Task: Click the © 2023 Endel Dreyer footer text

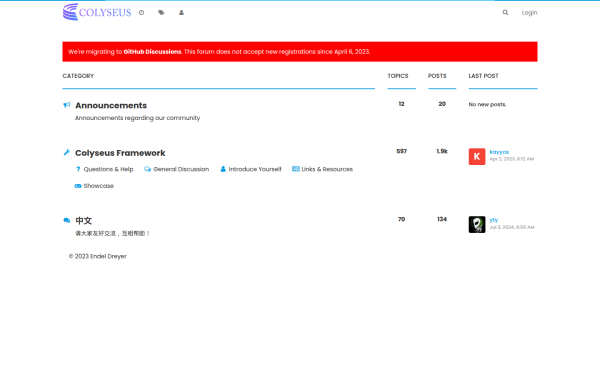Action: click(98, 256)
